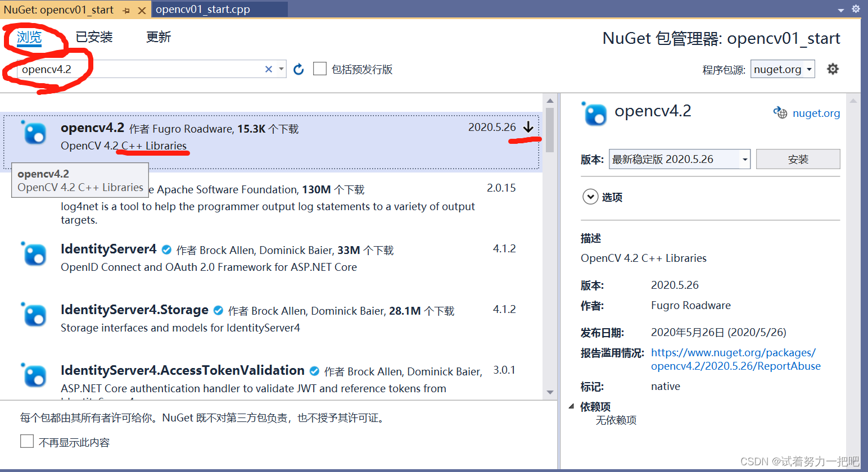Click opencv4.2 icon in details pane
This screenshot has width=868, height=472.
click(x=595, y=114)
